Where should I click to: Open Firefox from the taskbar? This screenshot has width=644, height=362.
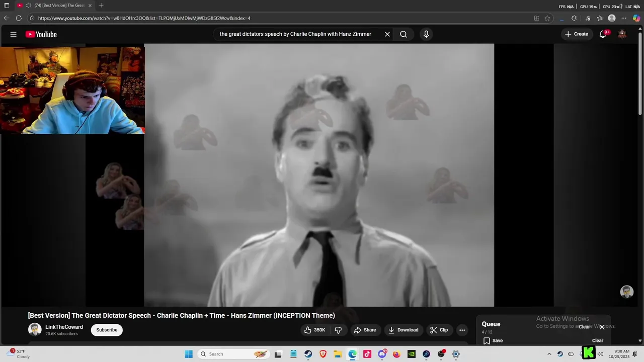(x=396, y=354)
